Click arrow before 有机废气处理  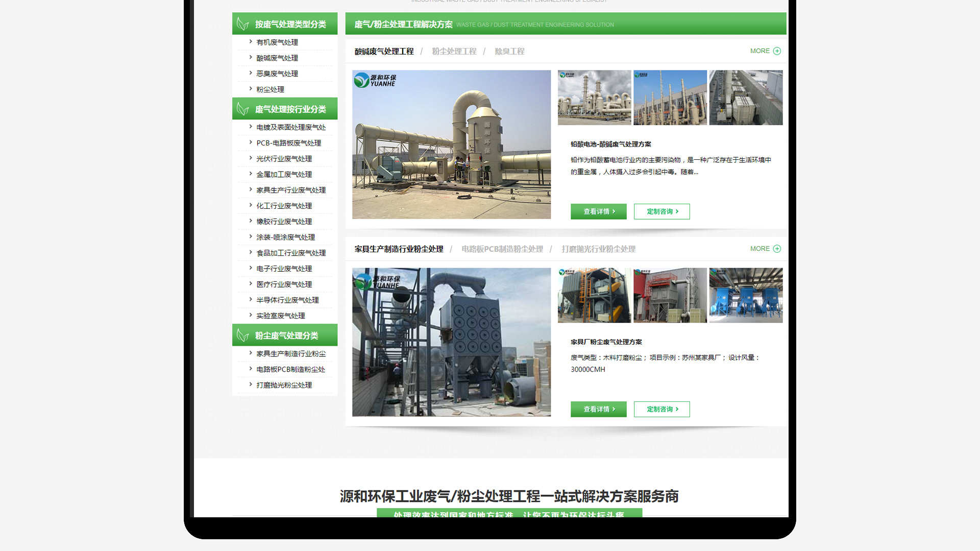pos(251,41)
